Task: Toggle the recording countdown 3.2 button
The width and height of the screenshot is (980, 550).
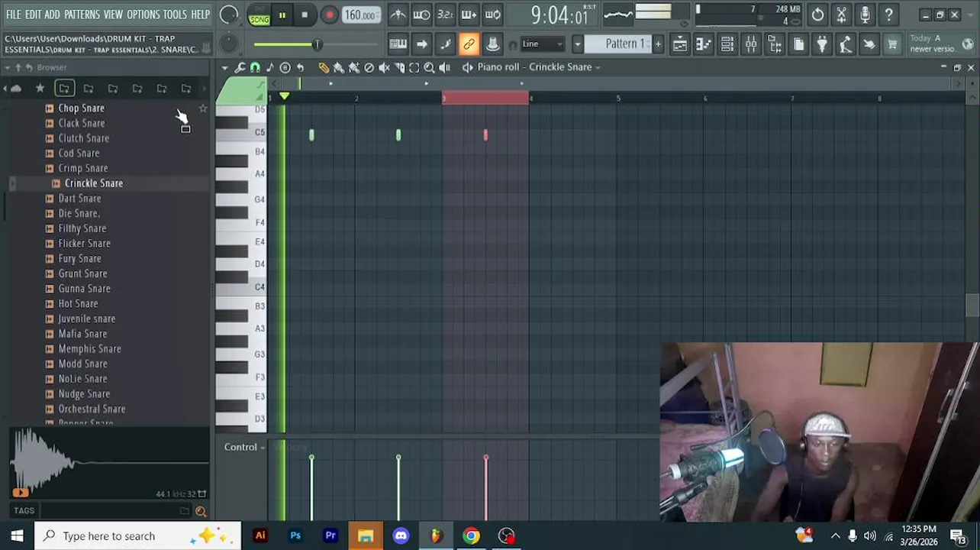Action: click(445, 15)
